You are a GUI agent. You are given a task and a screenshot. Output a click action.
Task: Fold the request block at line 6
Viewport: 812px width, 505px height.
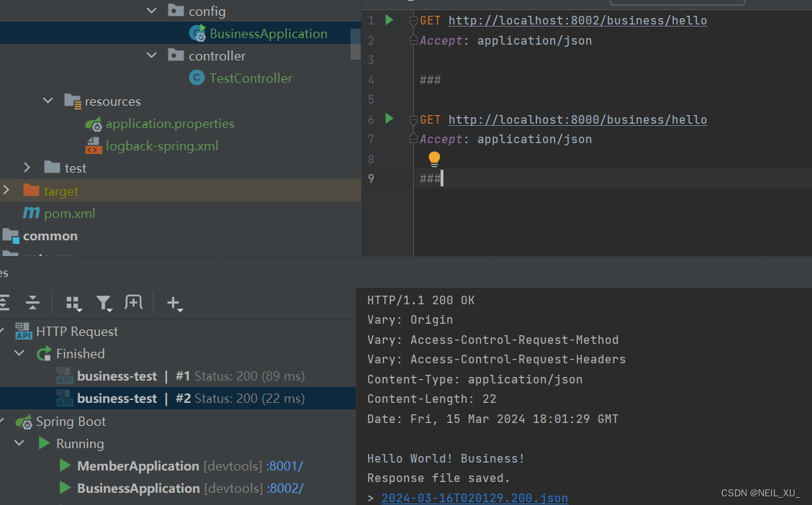(x=413, y=120)
